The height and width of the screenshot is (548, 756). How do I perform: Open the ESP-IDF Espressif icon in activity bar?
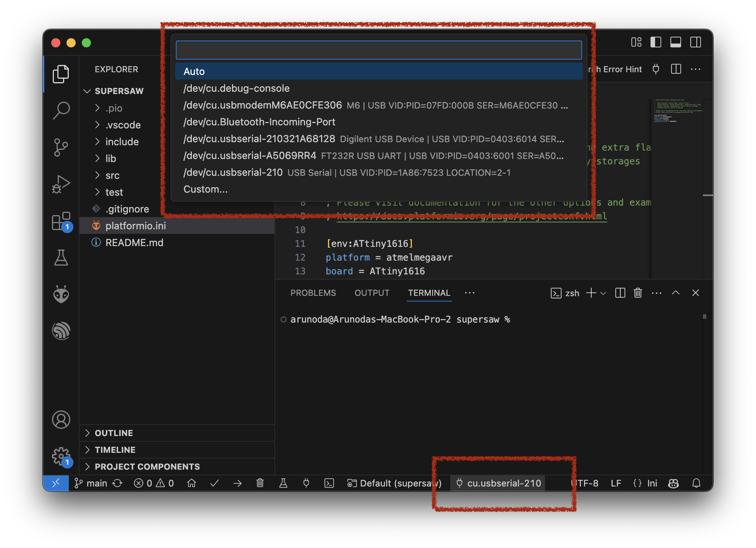coord(61,331)
